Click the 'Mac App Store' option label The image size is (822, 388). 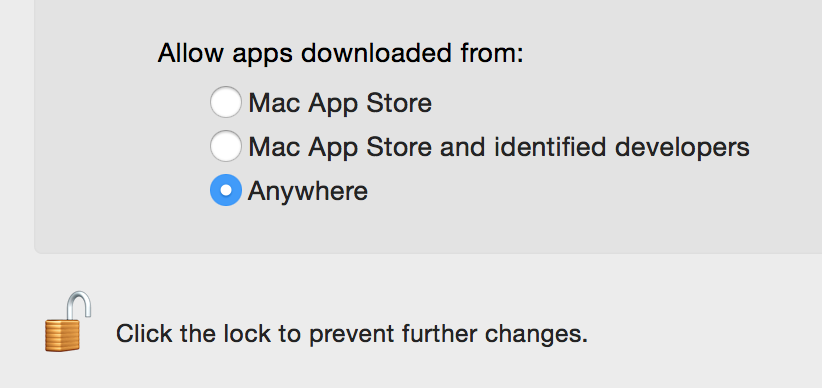[340, 103]
